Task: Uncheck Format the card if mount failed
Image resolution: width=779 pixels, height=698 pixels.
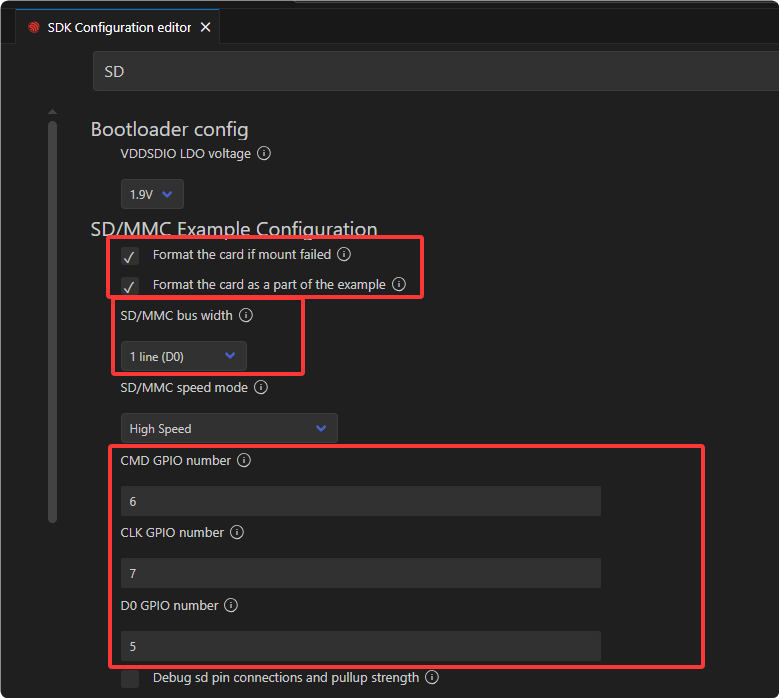Action: point(130,256)
